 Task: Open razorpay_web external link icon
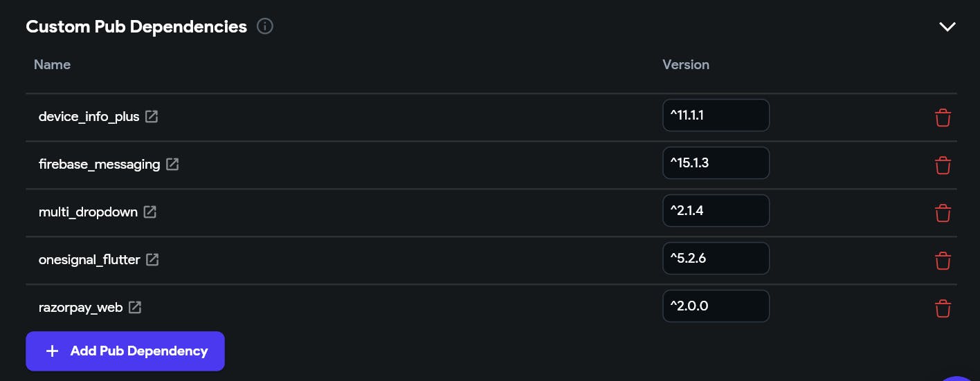(x=135, y=307)
